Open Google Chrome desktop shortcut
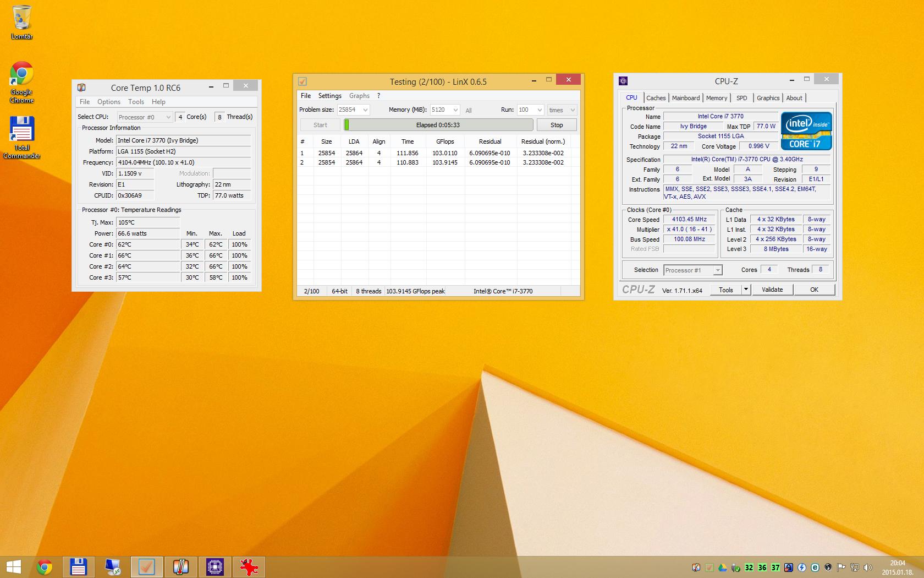Viewport: 924px width, 578px height. [21, 82]
